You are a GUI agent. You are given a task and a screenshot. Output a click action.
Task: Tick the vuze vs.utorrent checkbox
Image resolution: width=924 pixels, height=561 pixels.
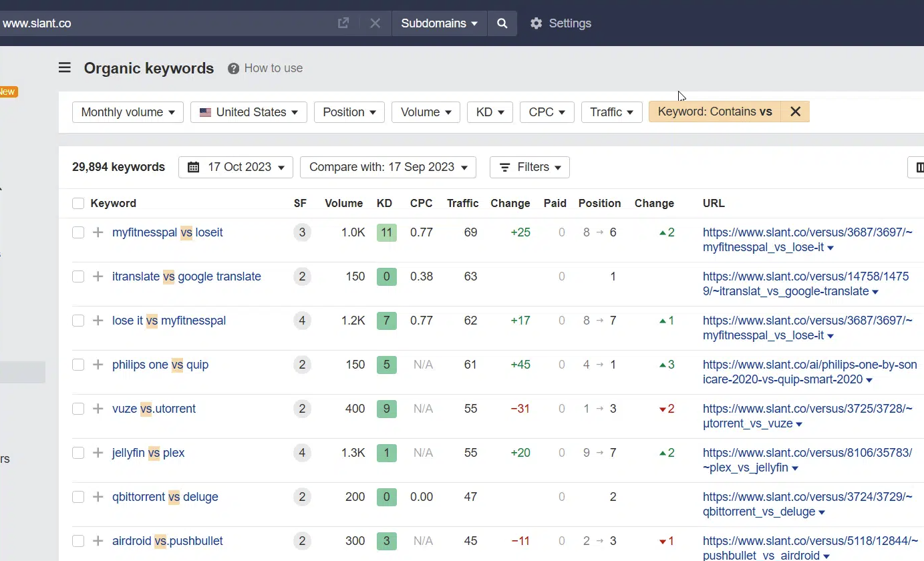[78, 409]
